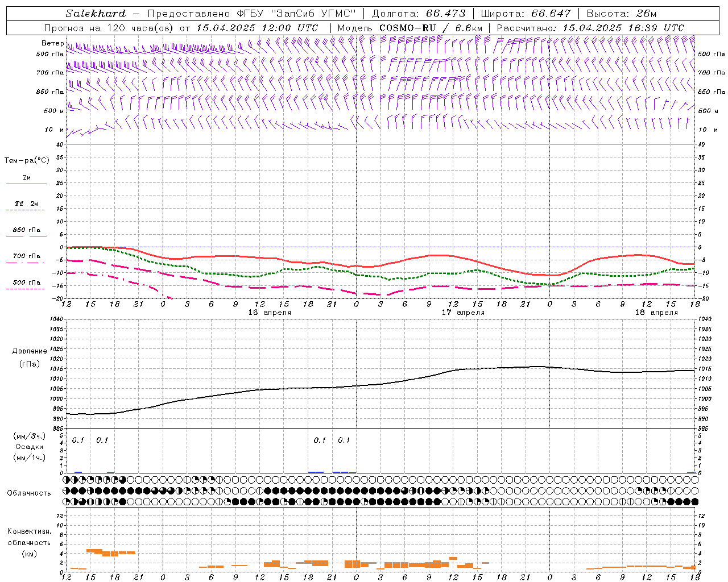Click the latitude value 66.647
Image resolution: width=728 pixels, height=582 pixels.
click(551, 14)
